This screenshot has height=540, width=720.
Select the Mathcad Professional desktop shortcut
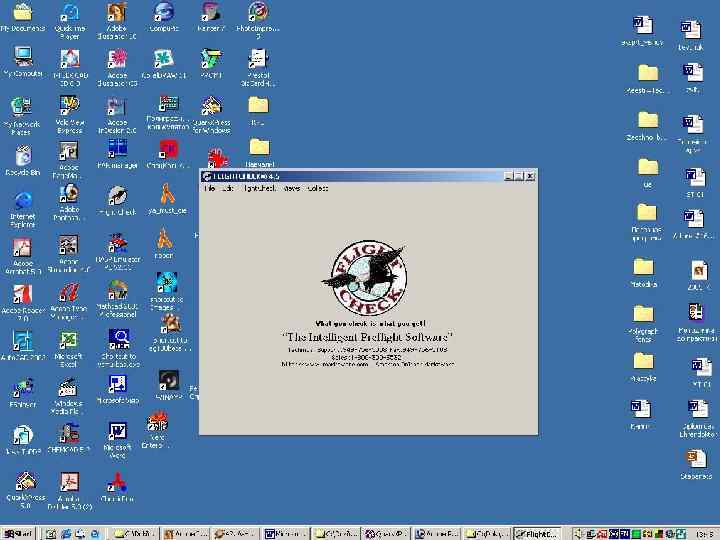[x=117, y=298]
